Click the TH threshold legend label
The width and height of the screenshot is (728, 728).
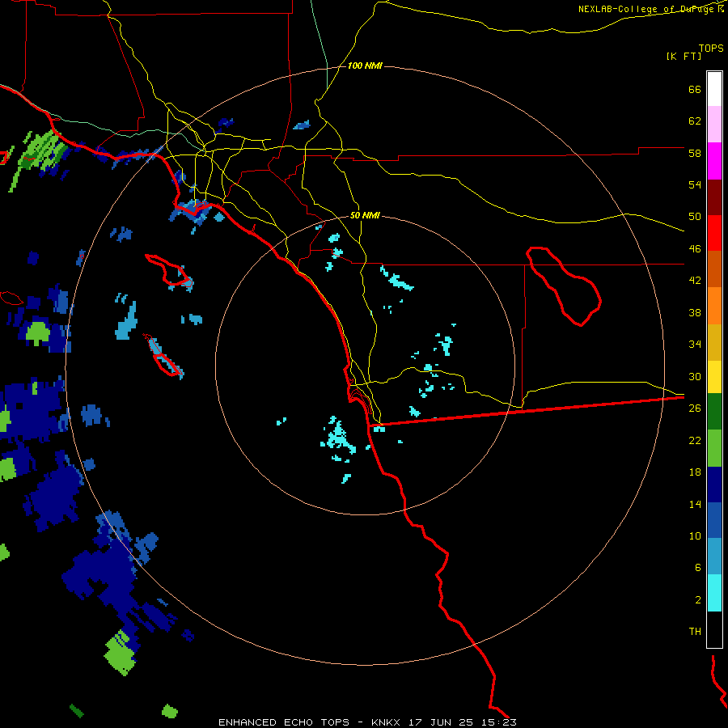tap(695, 632)
